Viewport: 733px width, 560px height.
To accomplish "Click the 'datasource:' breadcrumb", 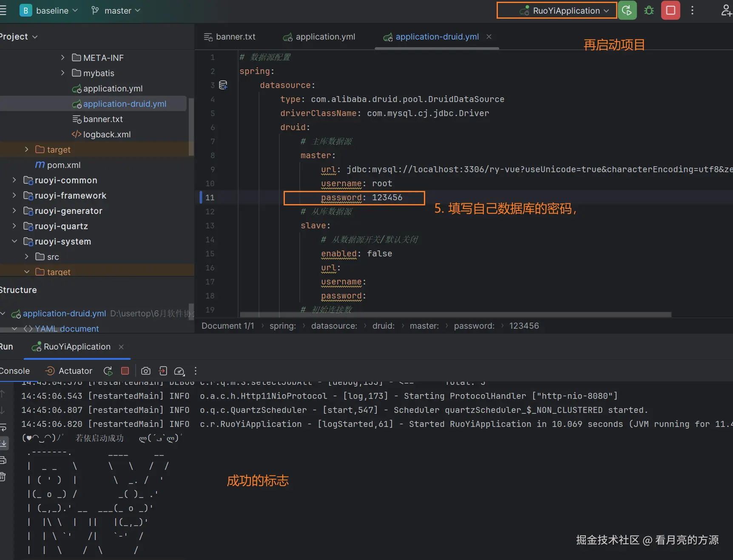I will [x=334, y=326].
